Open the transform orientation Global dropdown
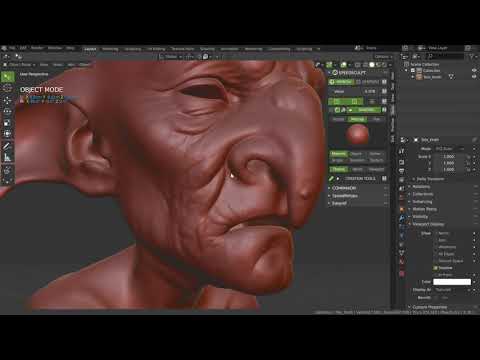 (x=171, y=57)
